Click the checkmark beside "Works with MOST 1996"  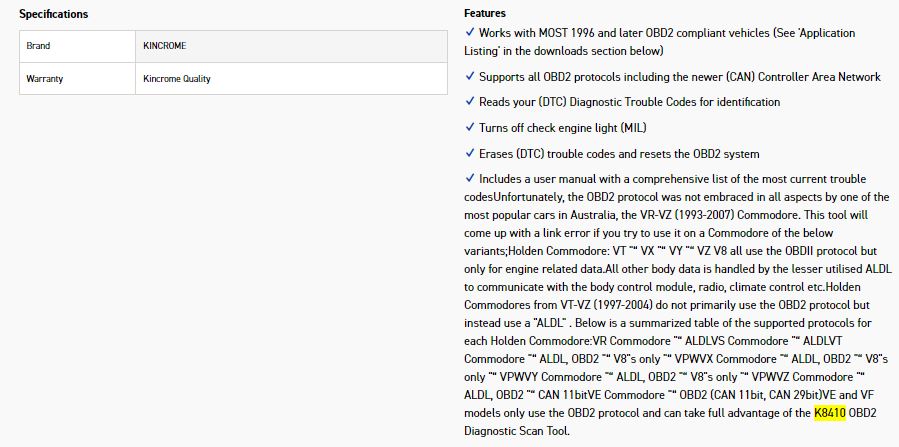pos(470,33)
